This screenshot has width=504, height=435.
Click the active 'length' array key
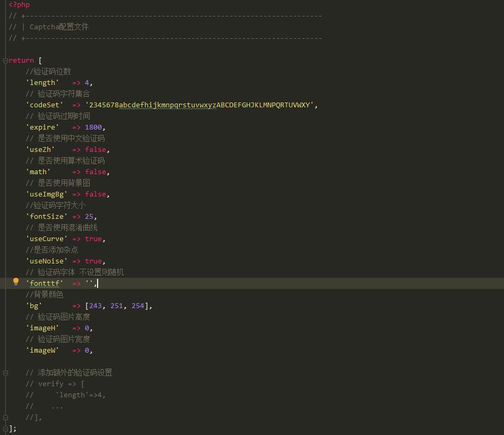click(x=42, y=83)
